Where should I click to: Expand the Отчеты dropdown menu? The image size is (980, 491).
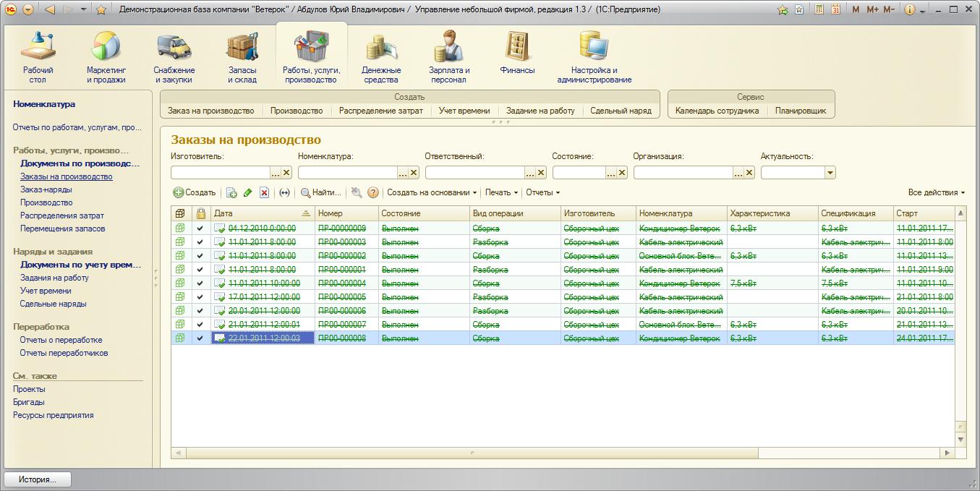point(542,192)
